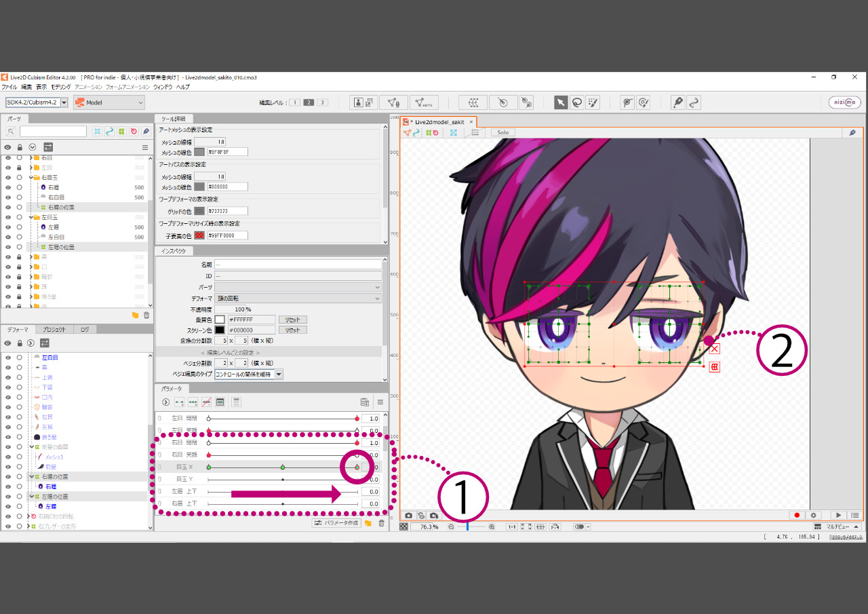Click the nizima logo button
Image resolution: width=868 pixels, height=614 pixels.
(845, 102)
